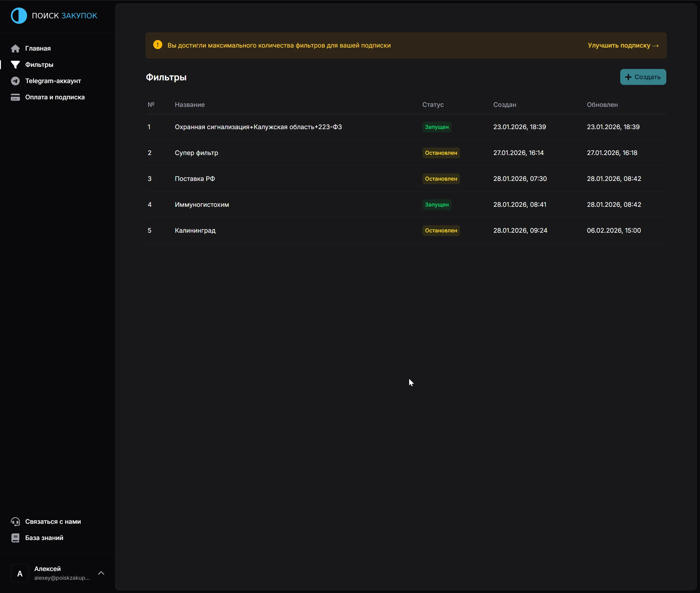Click the Запущен badge on Иммуногистохим
This screenshot has width=700, height=593.
[x=436, y=205]
